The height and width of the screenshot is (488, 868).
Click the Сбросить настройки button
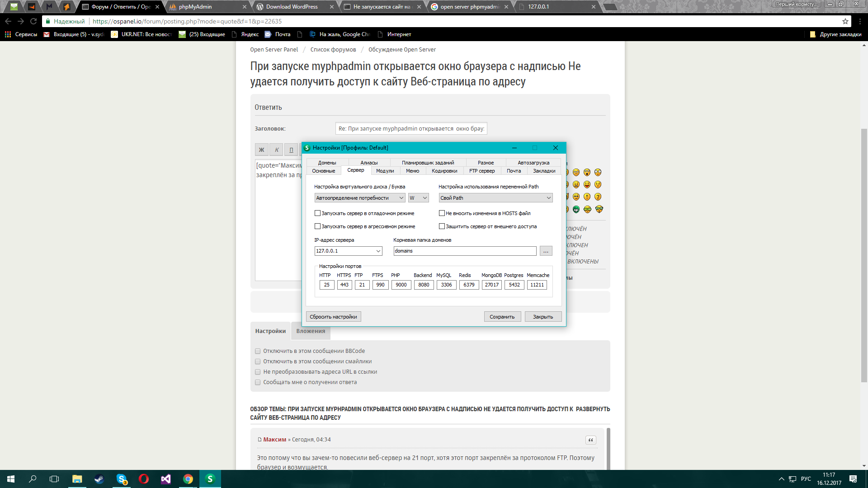(x=333, y=317)
